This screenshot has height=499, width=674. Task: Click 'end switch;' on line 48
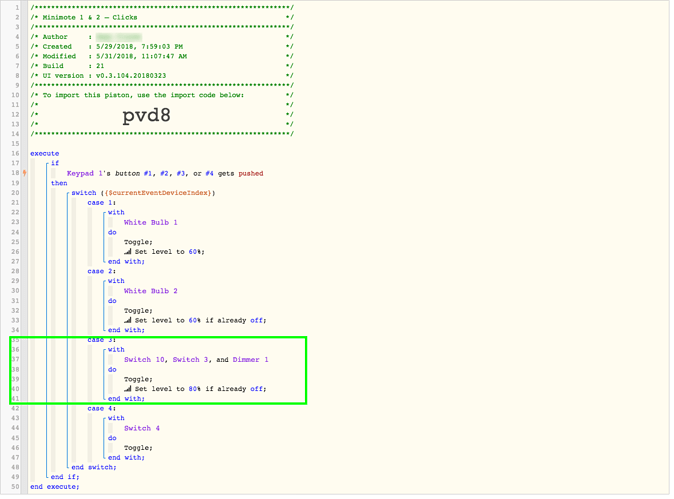click(x=94, y=468)
